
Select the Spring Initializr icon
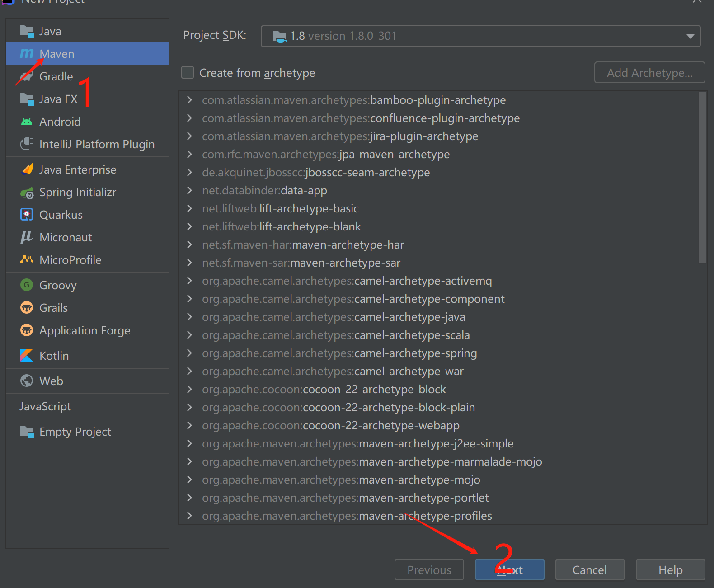pyautogui.click(x=27, y=193)
